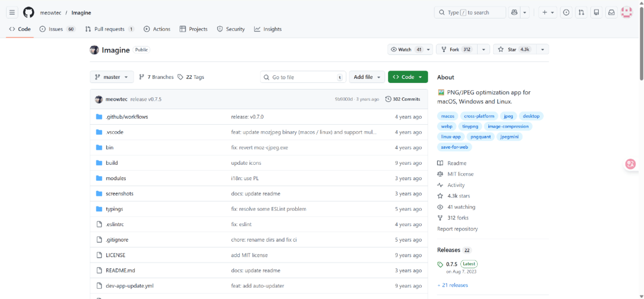Open the issues icon in top bar
Screen dimensions: 644x299
(x=566, y=13)
